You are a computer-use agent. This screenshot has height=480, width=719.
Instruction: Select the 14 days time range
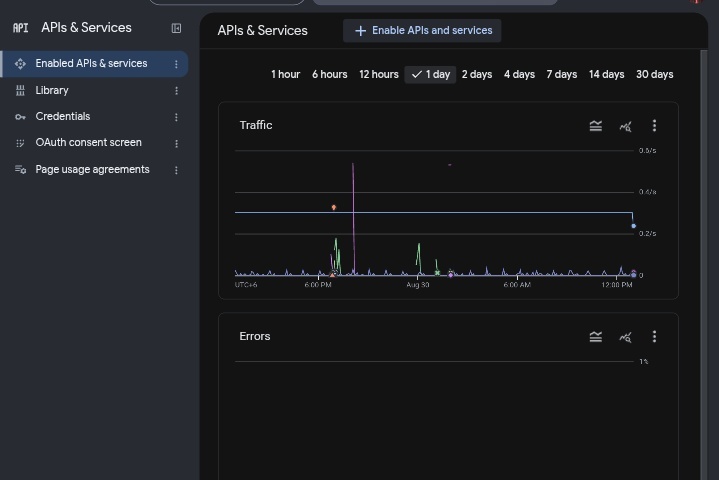(606, 74)
